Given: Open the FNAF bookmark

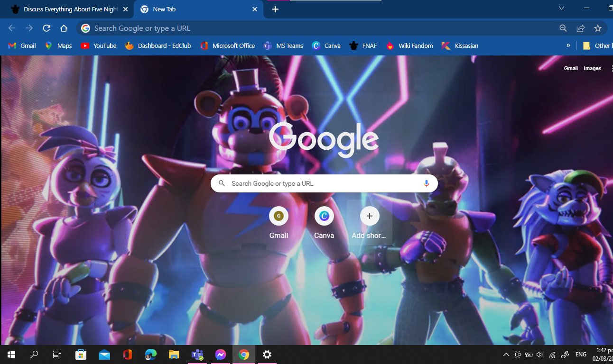Looking at the screenshot, I should point(363,46).
